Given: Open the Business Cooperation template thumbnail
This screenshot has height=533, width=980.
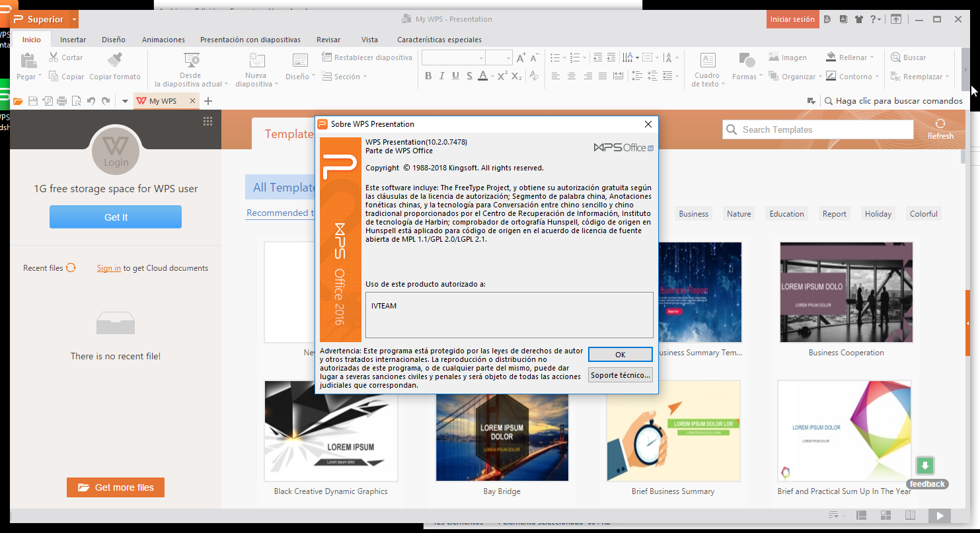Looking at the screenshot, I should click(847, 292).
